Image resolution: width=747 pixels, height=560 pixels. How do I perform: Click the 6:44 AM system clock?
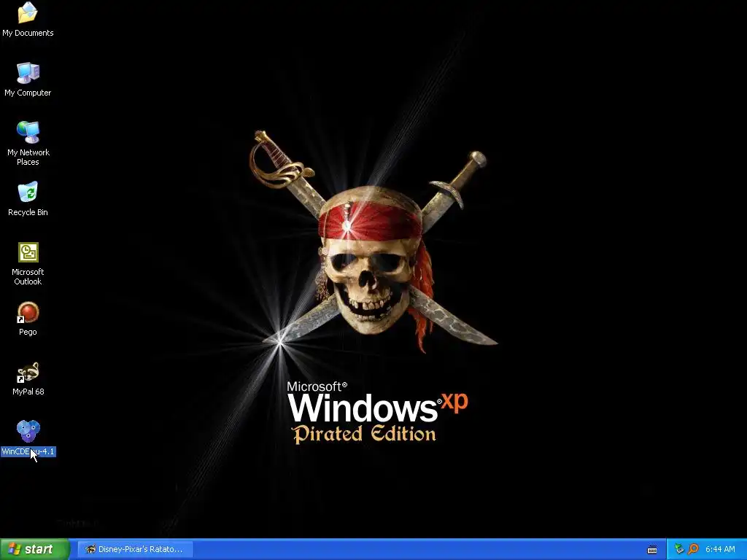click(x=720, y=549)
